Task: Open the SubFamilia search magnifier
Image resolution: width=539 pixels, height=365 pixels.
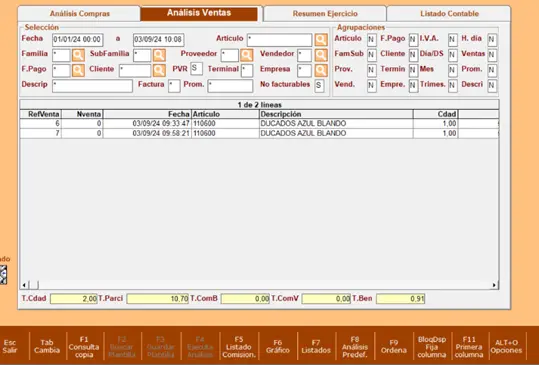Action: pos(159,55)
